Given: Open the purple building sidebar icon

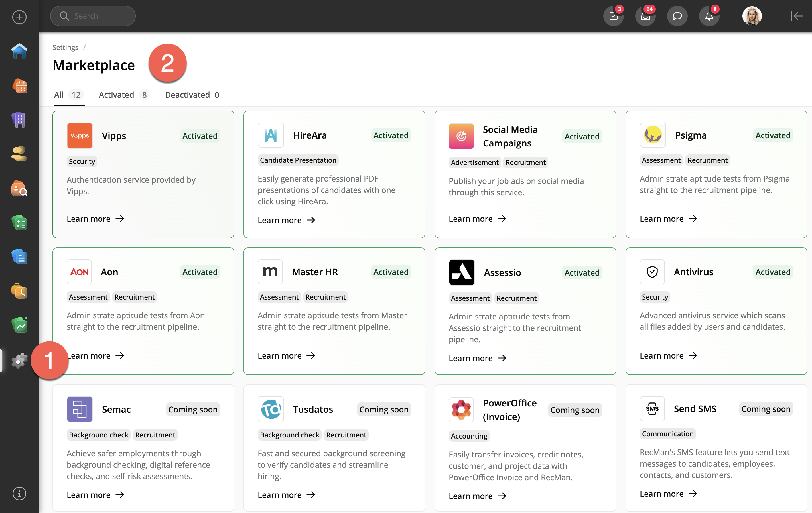Looking at the screenshot, I should 19,120.
